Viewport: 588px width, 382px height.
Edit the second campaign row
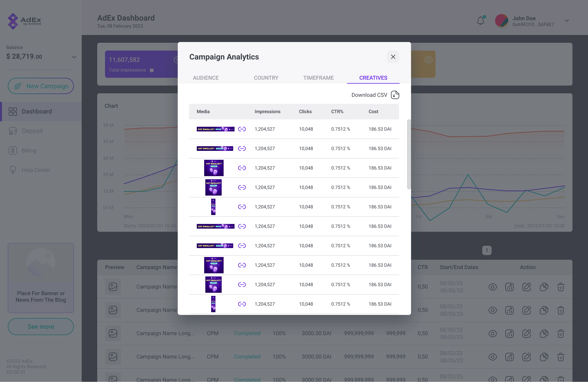pos(527,310)
